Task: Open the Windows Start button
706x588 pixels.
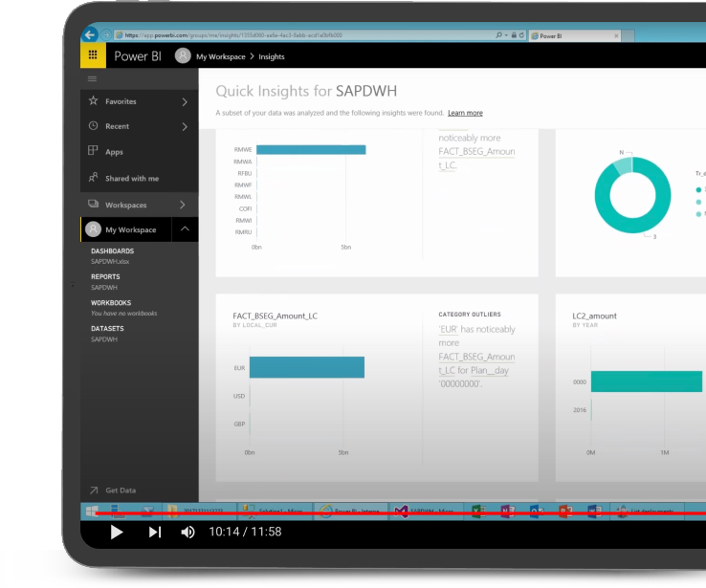Action: [x=92, y=512]
